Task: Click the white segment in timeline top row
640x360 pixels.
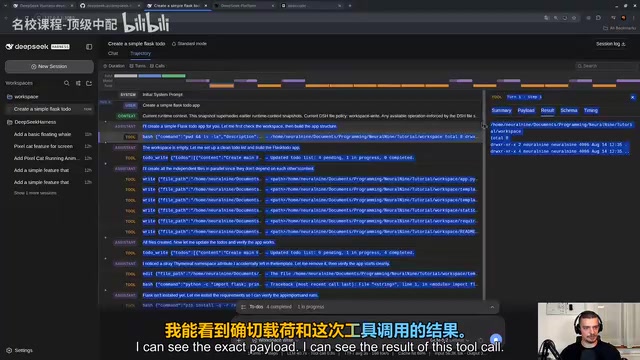Action: click(x=126, y=76)
